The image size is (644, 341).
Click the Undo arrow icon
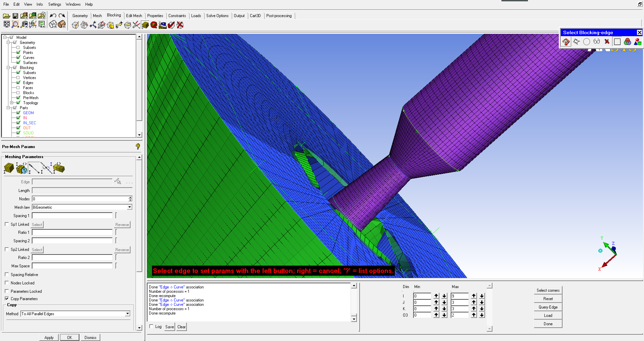click(53, 16)
